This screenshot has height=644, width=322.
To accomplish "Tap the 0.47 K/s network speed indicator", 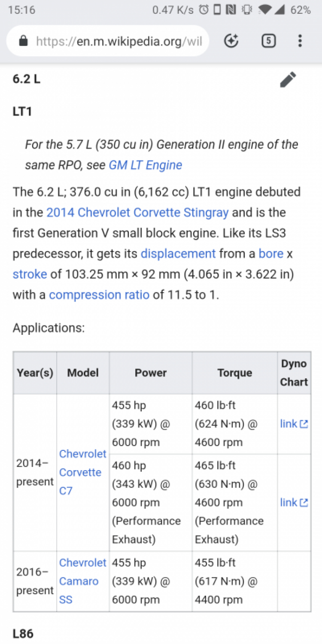I will tap(173, 10).
